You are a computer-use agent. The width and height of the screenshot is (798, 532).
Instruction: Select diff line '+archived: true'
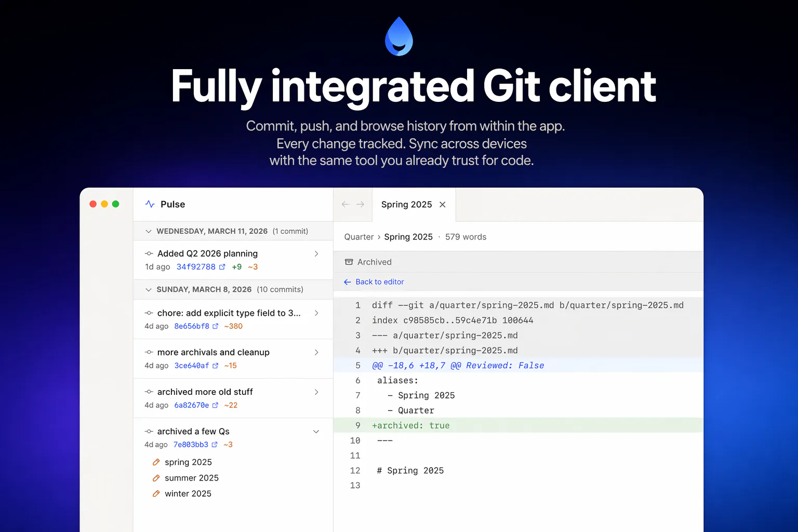(x=518, y=425)
